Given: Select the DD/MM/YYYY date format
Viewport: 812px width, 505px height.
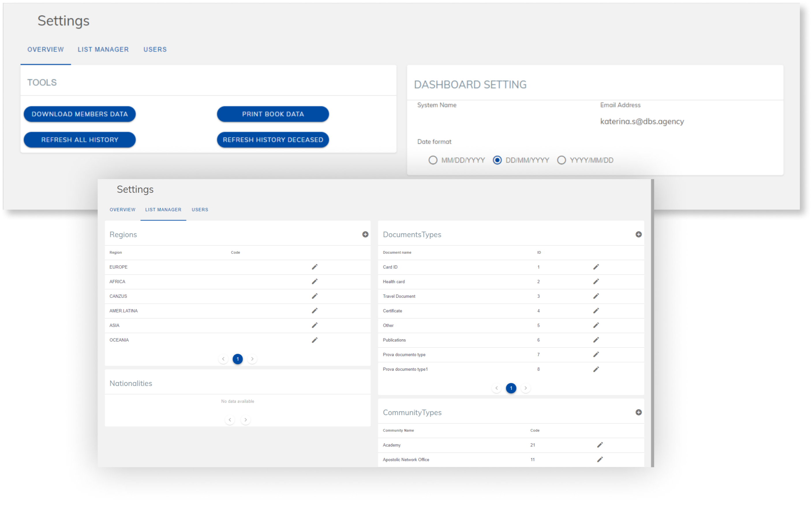Looking at the screenshot, I should click(497, 160).
